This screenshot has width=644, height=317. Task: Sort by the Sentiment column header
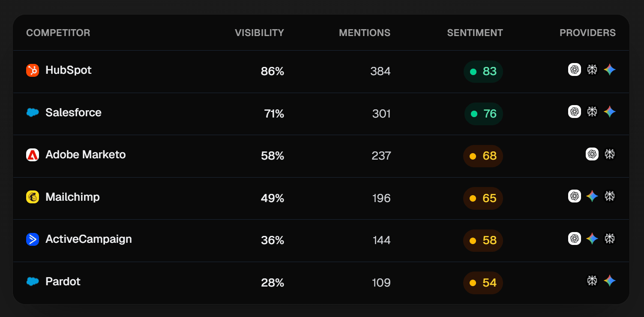click(475, 33)
